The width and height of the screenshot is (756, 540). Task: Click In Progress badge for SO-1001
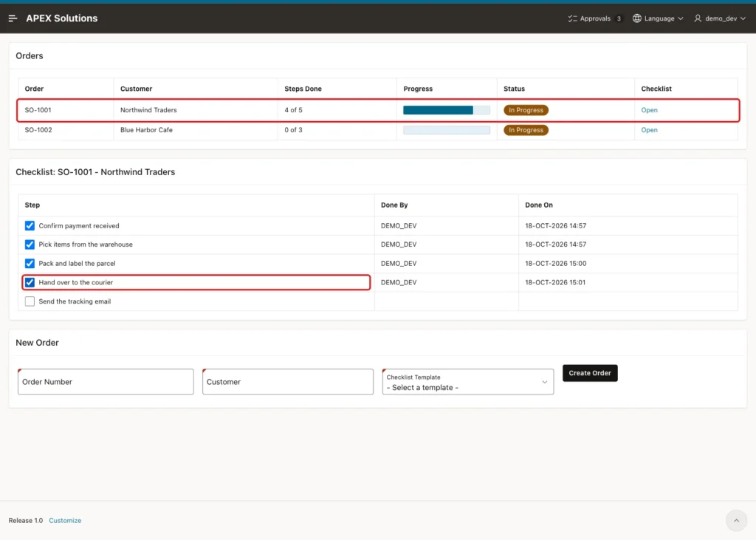526,110
